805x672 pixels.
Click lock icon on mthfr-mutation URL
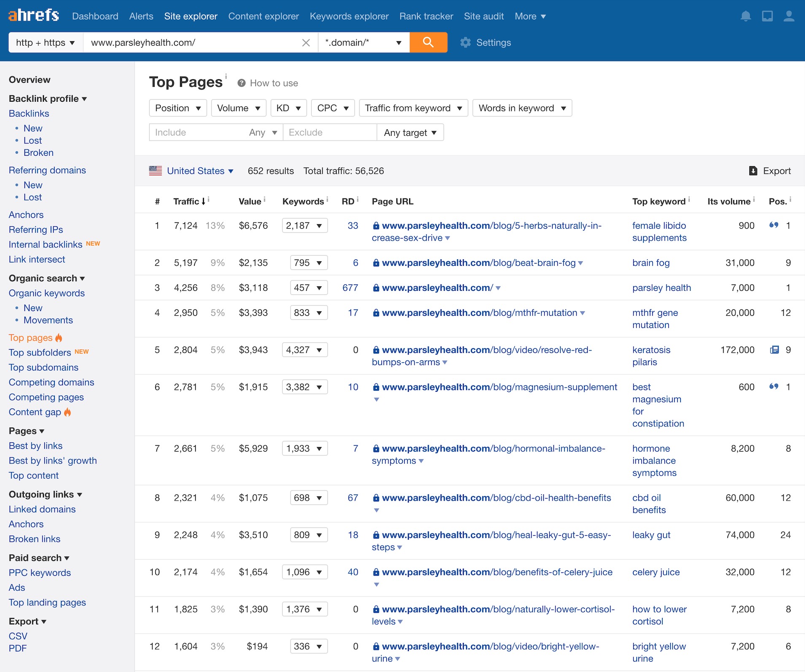pos(376,313)
